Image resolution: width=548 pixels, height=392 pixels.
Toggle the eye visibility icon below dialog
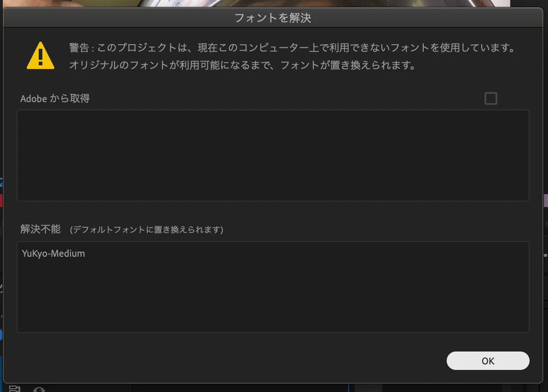click(39, 389)
